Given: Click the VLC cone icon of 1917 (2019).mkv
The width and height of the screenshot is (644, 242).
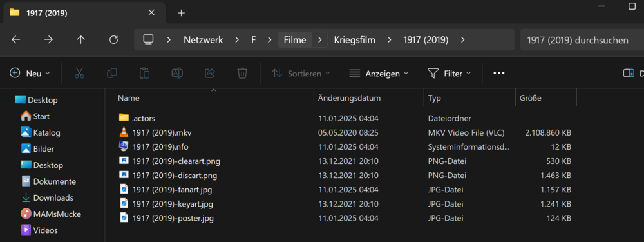Looking at the screenshot, I should click(124, 132).
